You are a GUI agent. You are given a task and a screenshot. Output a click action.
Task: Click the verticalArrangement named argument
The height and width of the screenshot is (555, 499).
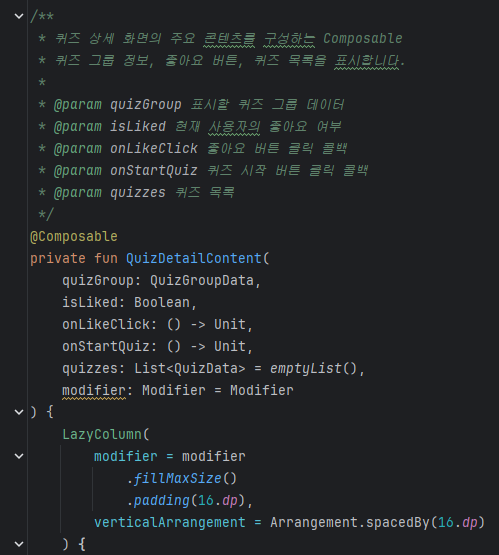click(x=170, y=522)
